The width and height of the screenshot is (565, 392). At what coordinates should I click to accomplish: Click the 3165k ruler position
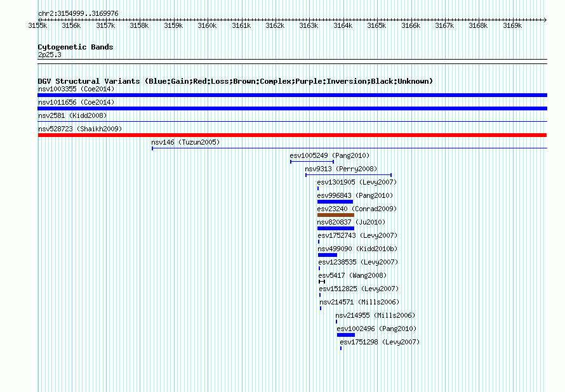[x=376, y=25]
